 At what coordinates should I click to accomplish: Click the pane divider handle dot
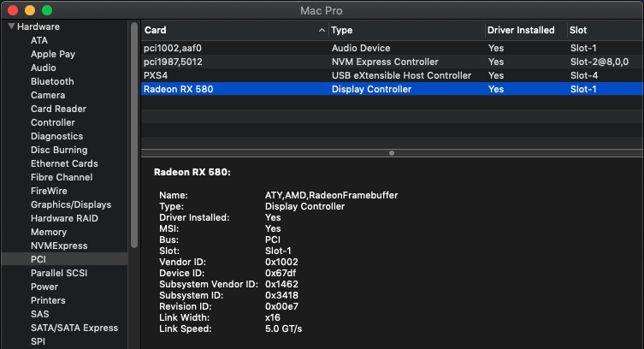[392, 153]
